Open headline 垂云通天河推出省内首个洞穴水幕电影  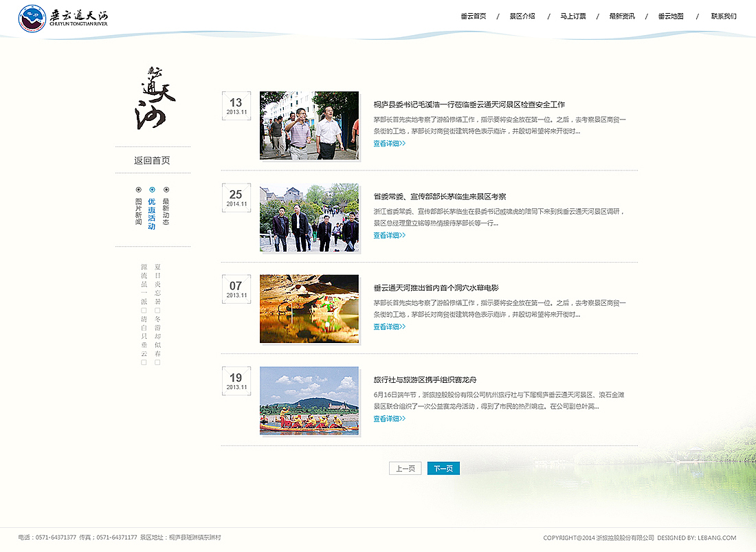tap(436, 288)
